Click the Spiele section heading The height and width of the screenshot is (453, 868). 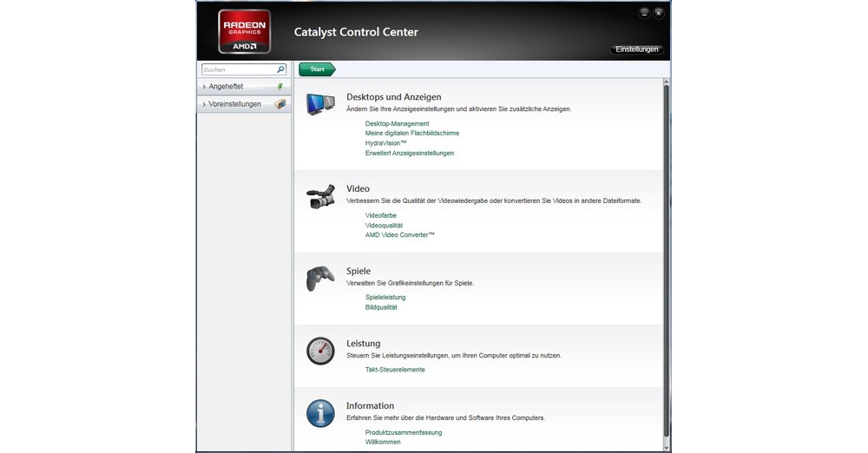(x=358, y=272)
